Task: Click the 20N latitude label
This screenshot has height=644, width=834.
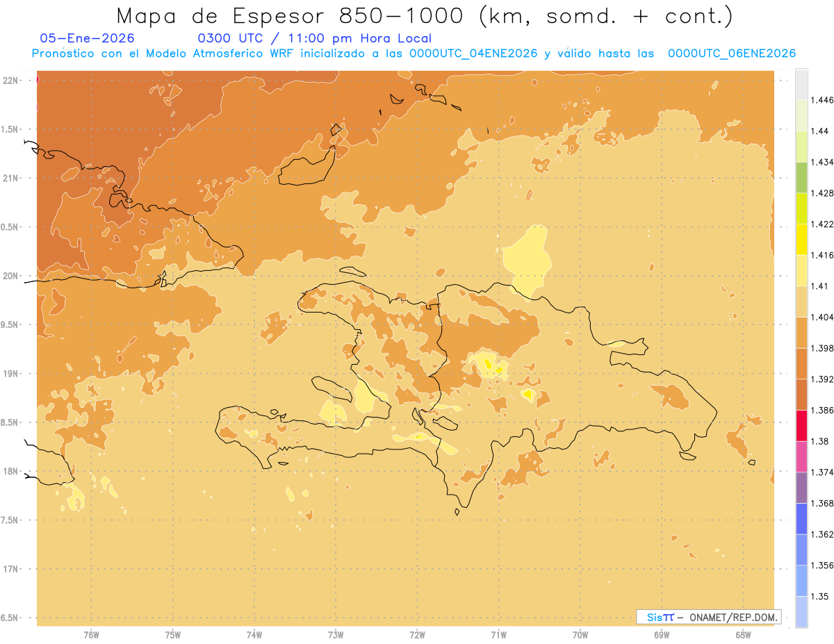Action: point(10,276)
